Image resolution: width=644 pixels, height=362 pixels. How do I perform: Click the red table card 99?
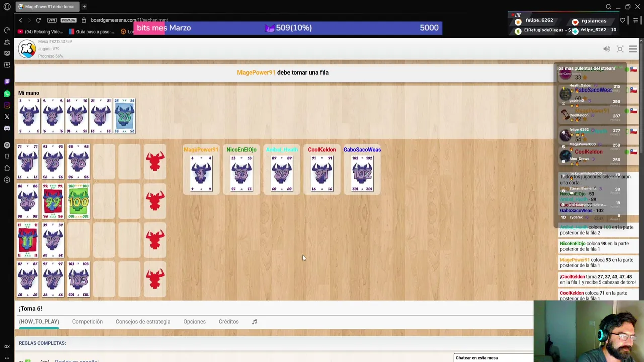point(53,201)
